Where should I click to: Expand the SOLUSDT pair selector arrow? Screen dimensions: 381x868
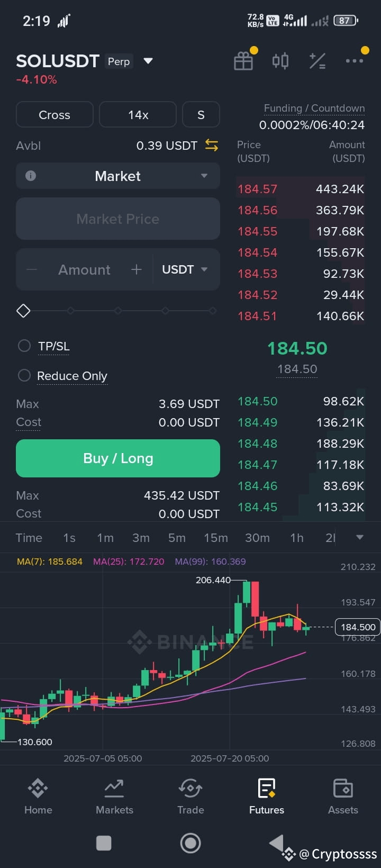click(x=148, y=61)
